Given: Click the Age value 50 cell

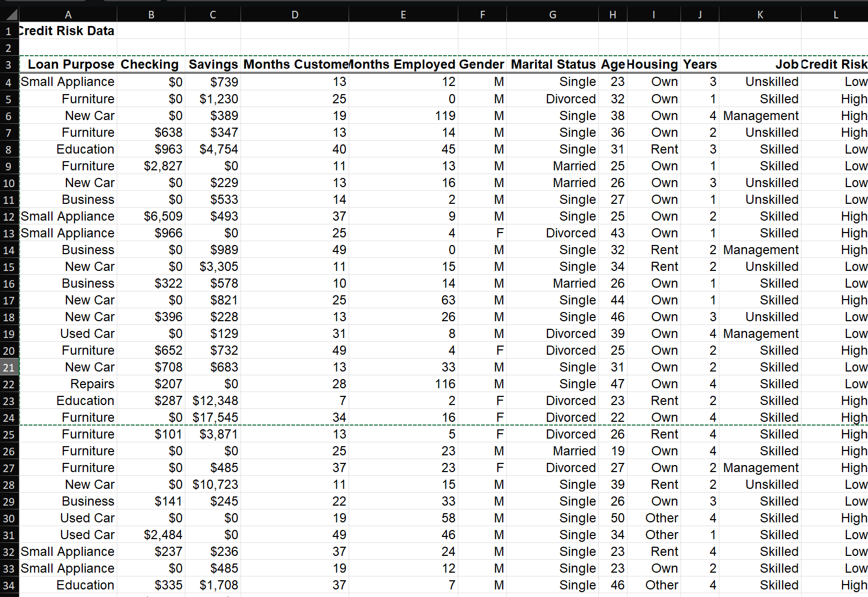Looking at the screenshot, I should pos(617,518).
